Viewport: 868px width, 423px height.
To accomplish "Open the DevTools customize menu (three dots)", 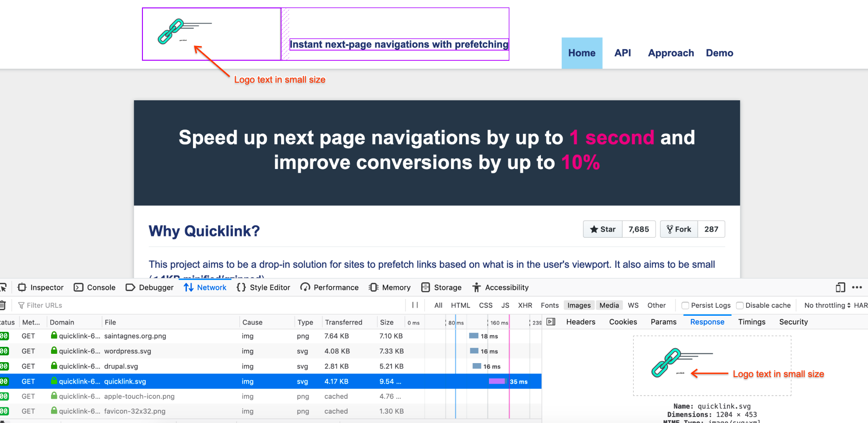I will pos(857,287).
